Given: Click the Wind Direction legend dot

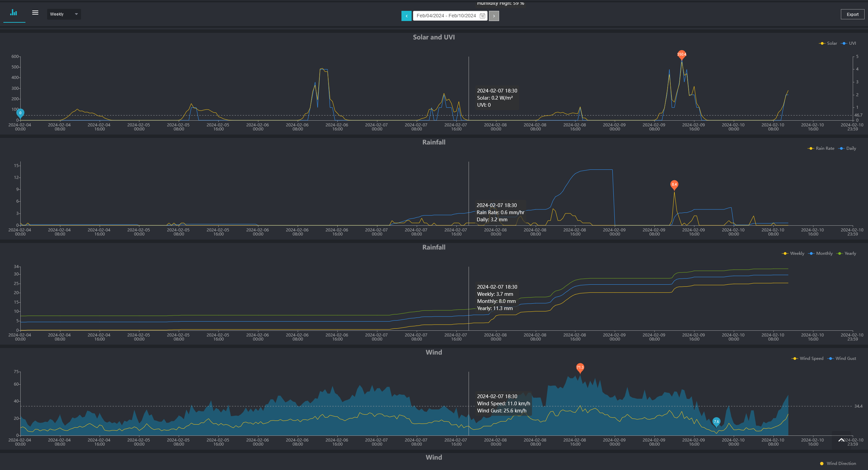Looking at the screenshot, I should (x=822, y=464).
